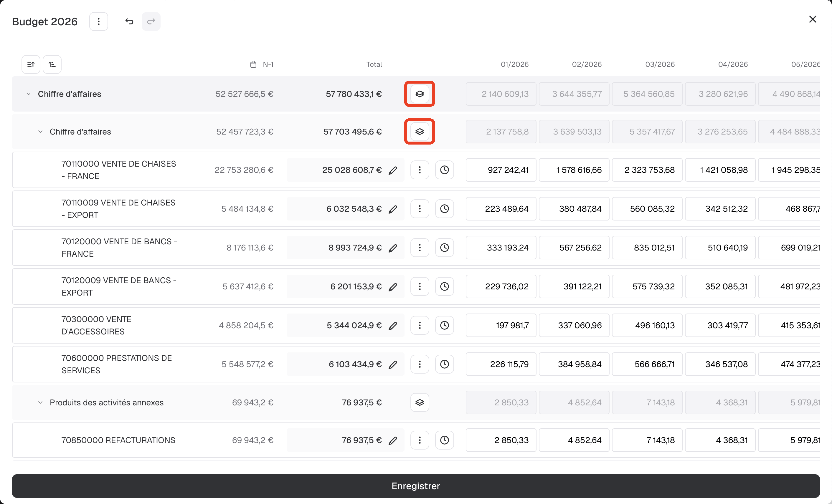Click 01/2026 field for 70110000 VENTE DE CHAISES - FRANCE

coord(501,170)
